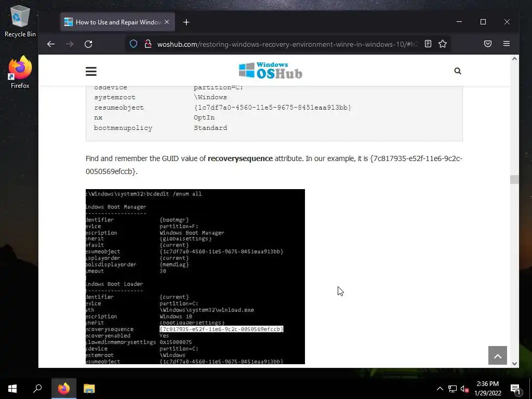Select the 'How to Use and Repair Windows' tab
The height and width of the screenshot is (399, 532).
tap(118, 22)
